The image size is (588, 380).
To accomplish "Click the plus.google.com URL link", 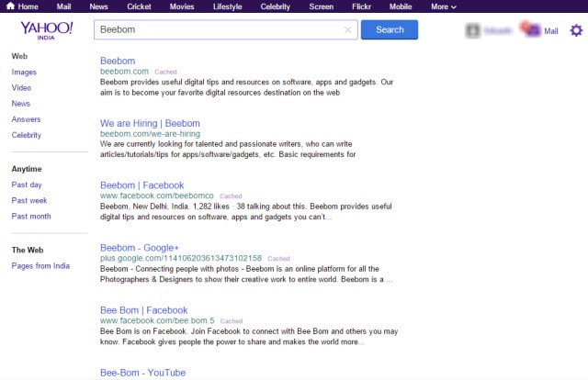I will (x=181, y=258).
